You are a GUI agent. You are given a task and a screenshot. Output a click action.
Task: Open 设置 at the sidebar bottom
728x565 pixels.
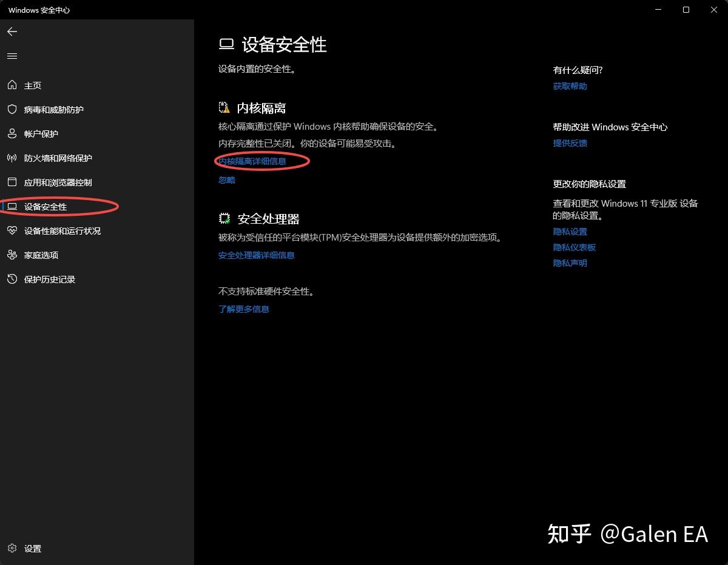coord(97,548)
